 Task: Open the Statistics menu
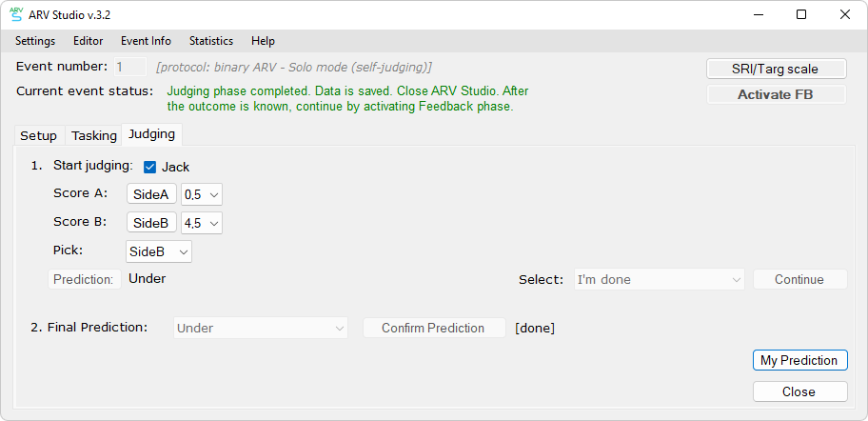click(211, 41)
